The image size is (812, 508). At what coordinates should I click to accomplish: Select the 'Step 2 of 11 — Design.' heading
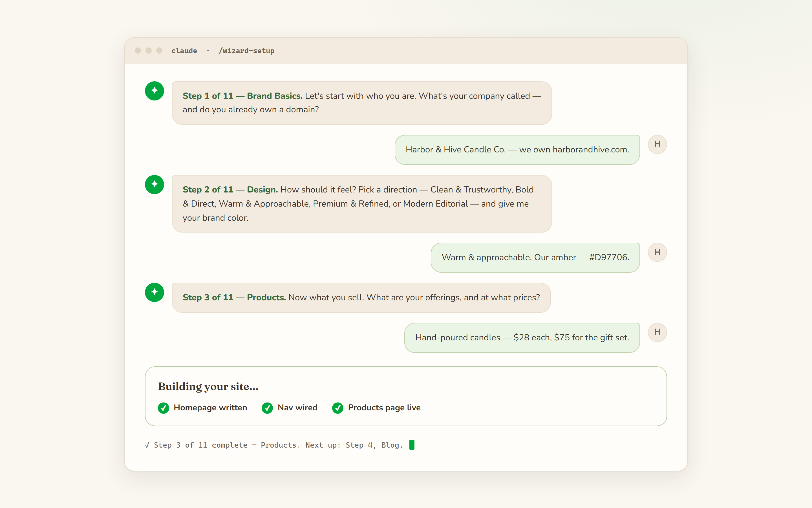point(230,190)
